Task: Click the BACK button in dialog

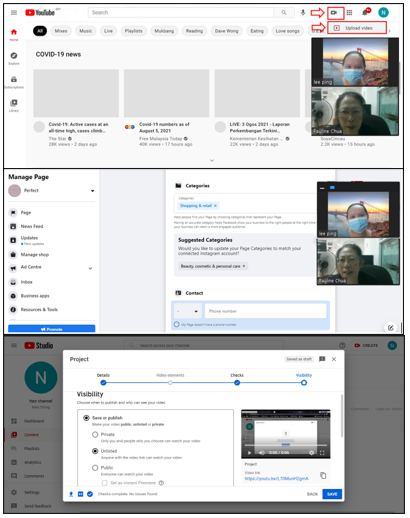Action: point(312,494)
